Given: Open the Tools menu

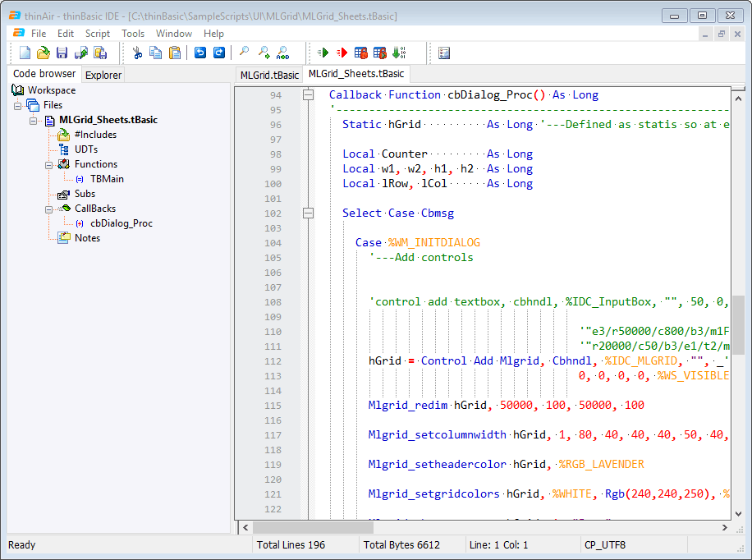Looking at the screenshot, I should 133,34.
